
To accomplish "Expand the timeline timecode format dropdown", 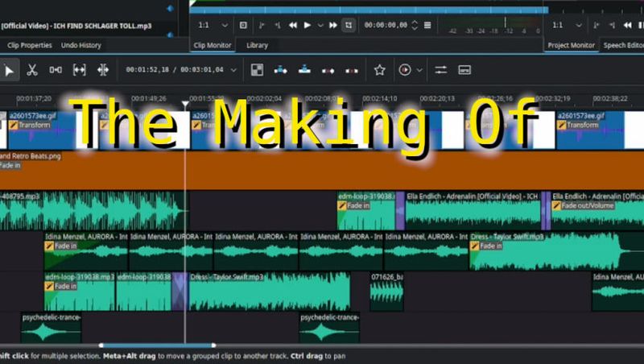I will [x=234, y=70].
